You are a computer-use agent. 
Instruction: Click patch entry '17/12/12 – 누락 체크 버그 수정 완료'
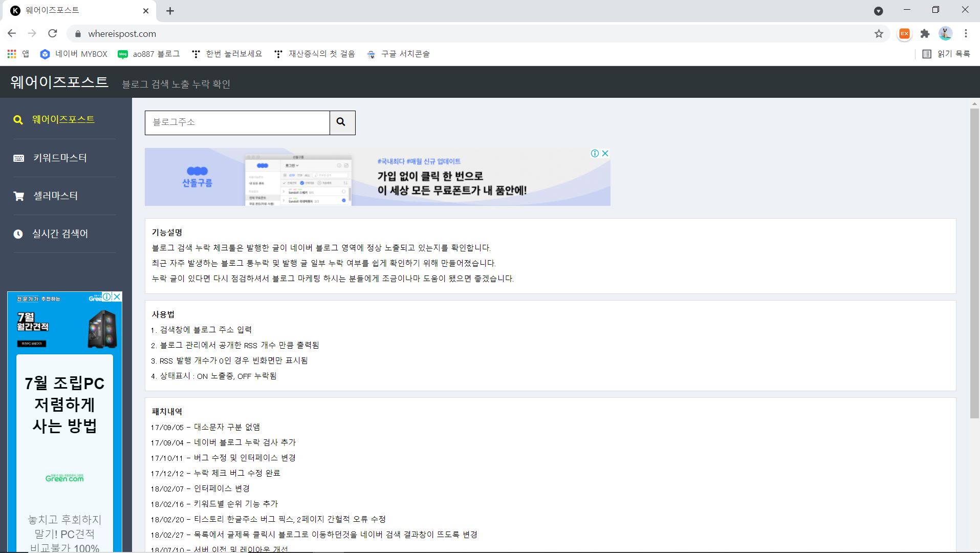(215, 473)
